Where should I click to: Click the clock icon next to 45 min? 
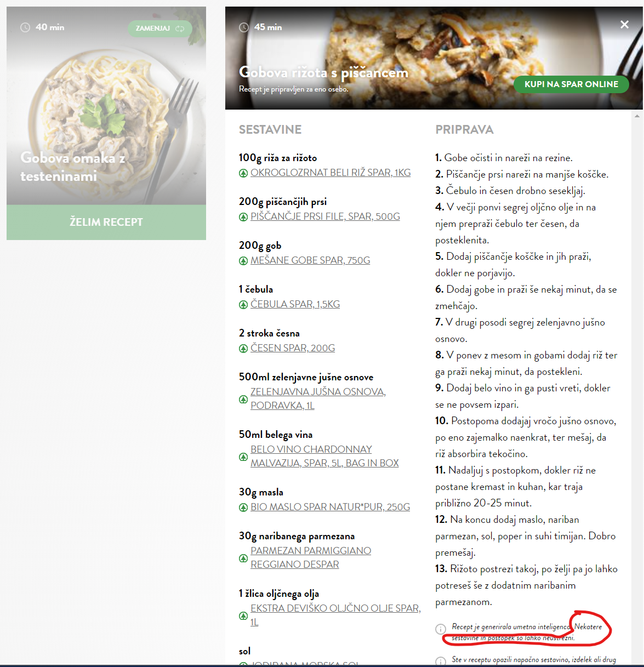(244, 27)
